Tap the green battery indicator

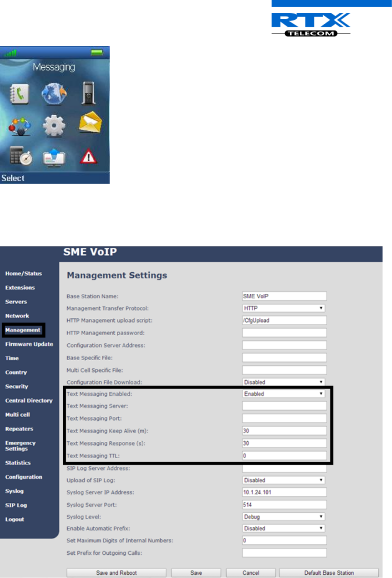(x=97, y=52)
